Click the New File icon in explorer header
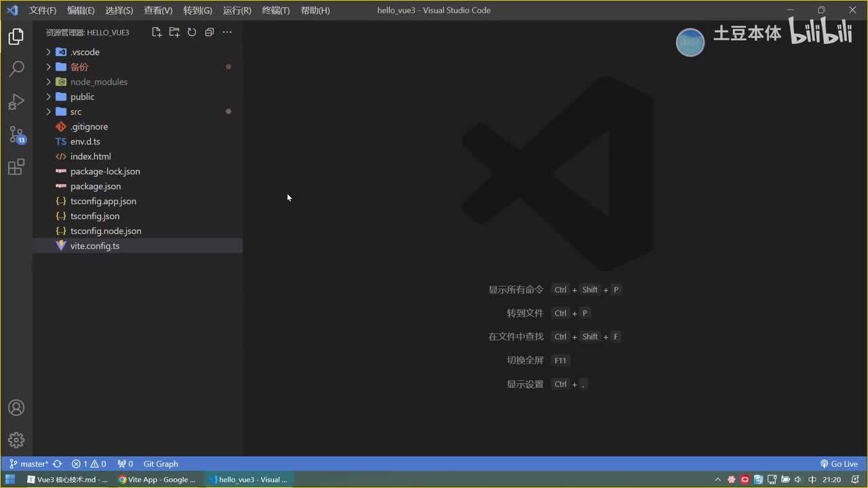The height and width of the screenshot is (488, 868). 157,32
